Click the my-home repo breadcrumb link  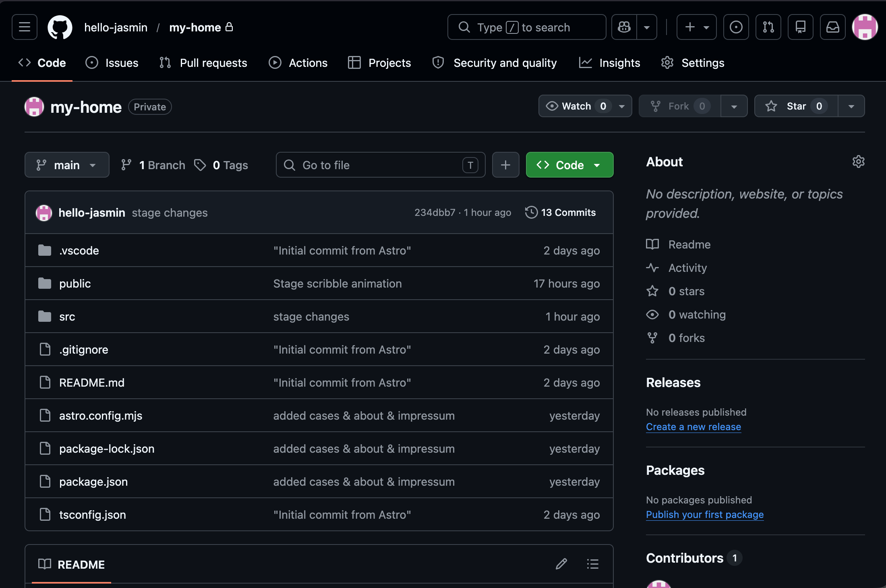(x=195, y=27)
